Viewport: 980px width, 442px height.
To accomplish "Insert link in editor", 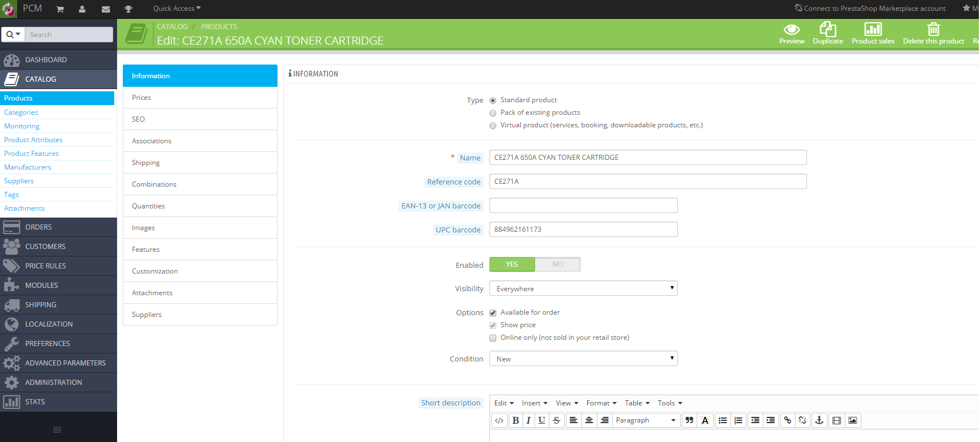I will coord(788,420).
